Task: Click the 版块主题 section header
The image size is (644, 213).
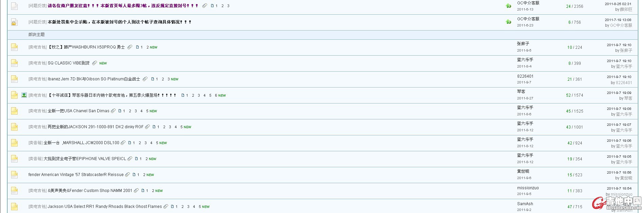Action: (36, 35)
